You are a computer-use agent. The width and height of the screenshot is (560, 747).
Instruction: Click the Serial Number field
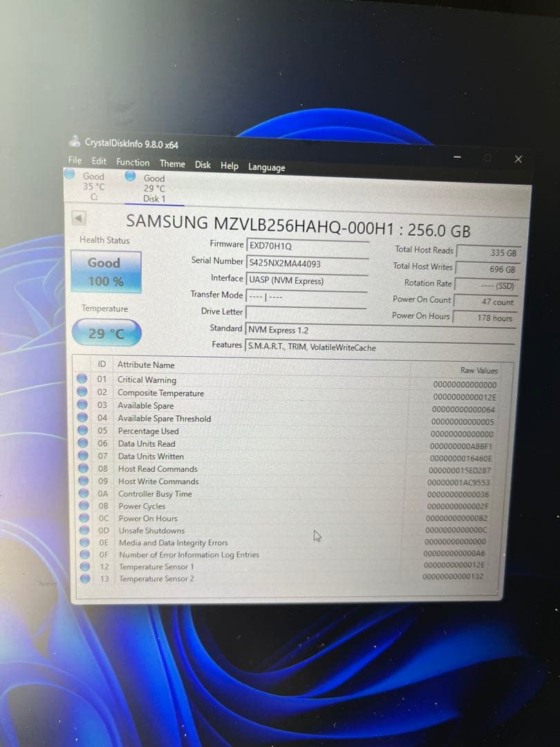(x=308, y=264)
